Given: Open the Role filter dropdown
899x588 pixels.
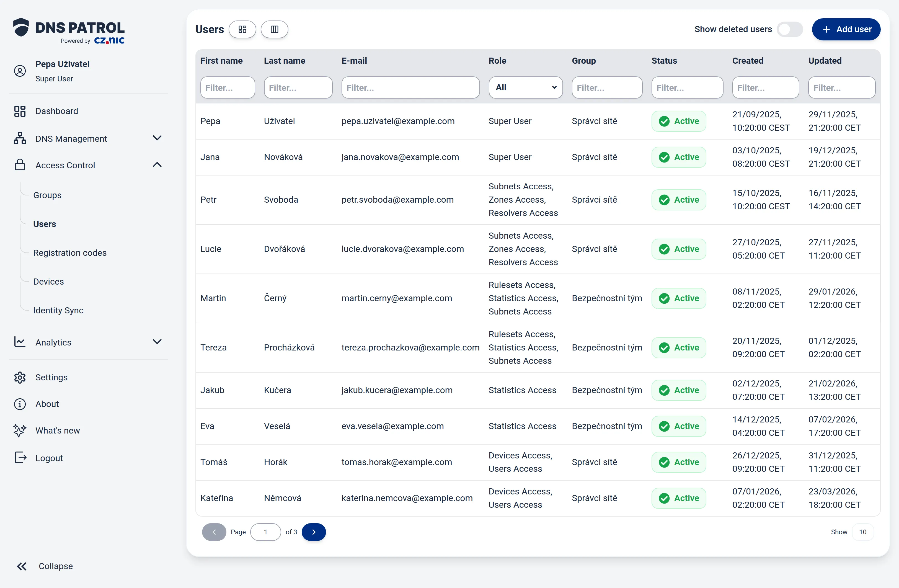Looking at the screenshot, I should point(525,87).
